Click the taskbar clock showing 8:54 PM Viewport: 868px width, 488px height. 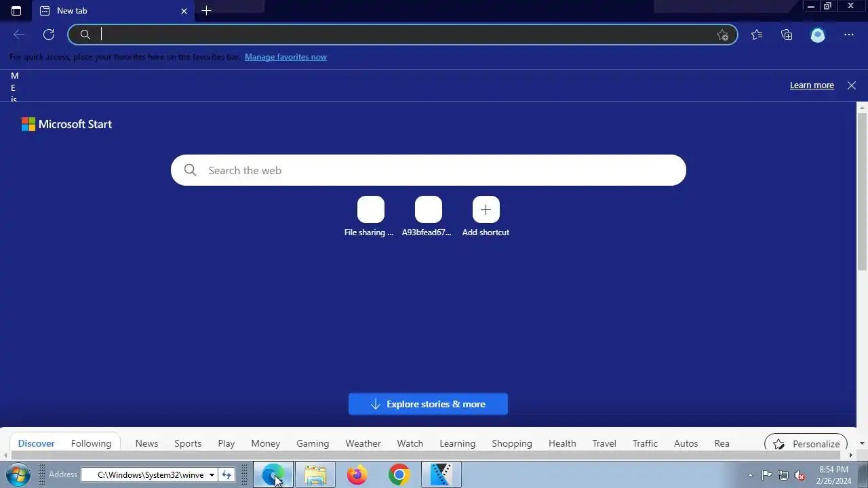click(833, 475)
